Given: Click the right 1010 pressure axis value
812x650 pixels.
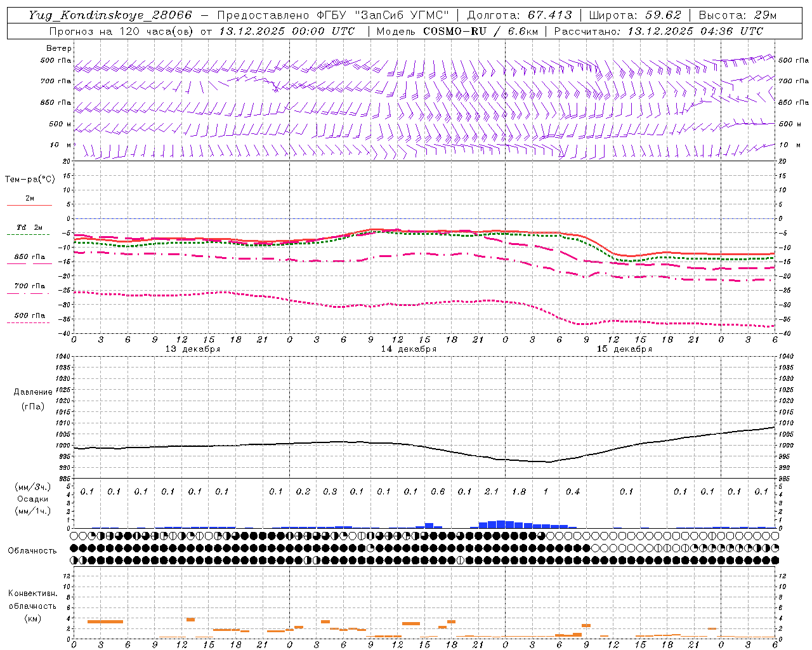Looking at the screenshot, I should [787, 423].
